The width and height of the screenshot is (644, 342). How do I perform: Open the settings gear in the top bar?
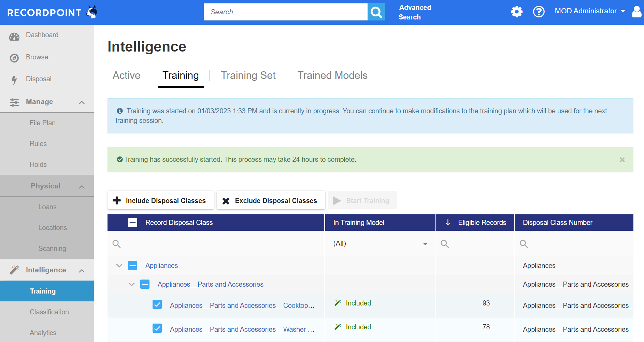pos(516,12)
